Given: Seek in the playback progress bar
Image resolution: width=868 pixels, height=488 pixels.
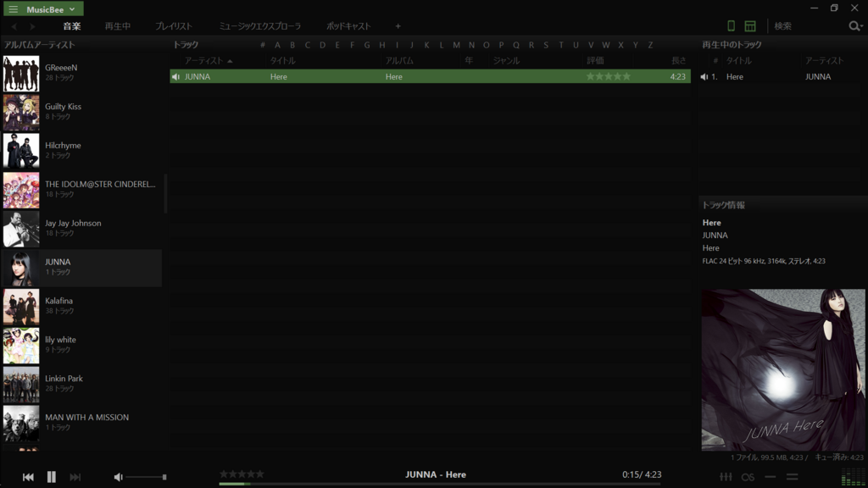Looking at the screenshot, I should point(440,484).
